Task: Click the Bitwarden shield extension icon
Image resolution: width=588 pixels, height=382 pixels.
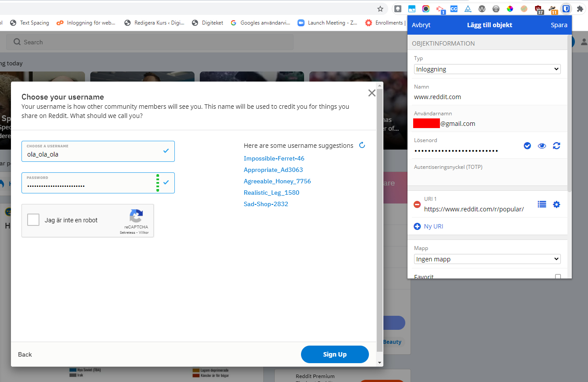Action: click(x=566, y=9)
